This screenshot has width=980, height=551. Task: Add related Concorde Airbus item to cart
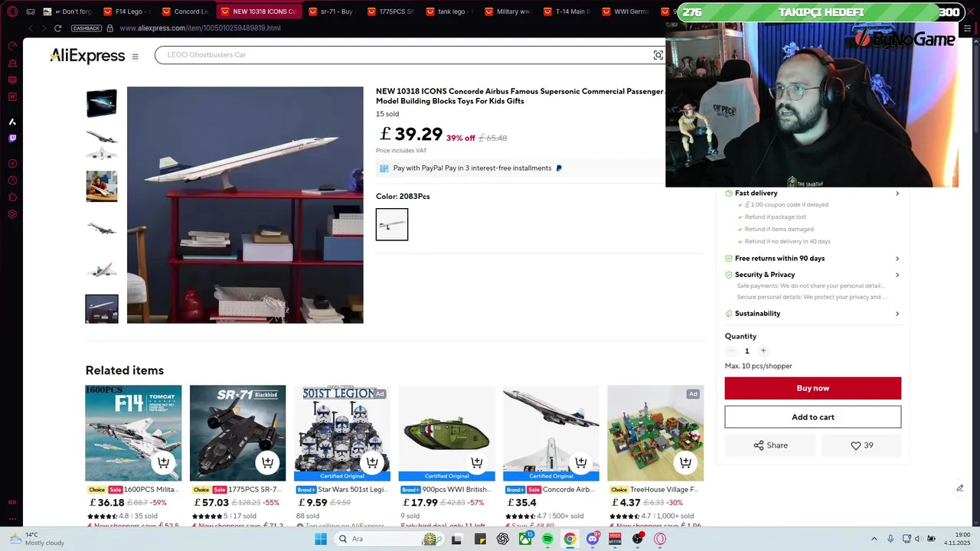(580, 462)
